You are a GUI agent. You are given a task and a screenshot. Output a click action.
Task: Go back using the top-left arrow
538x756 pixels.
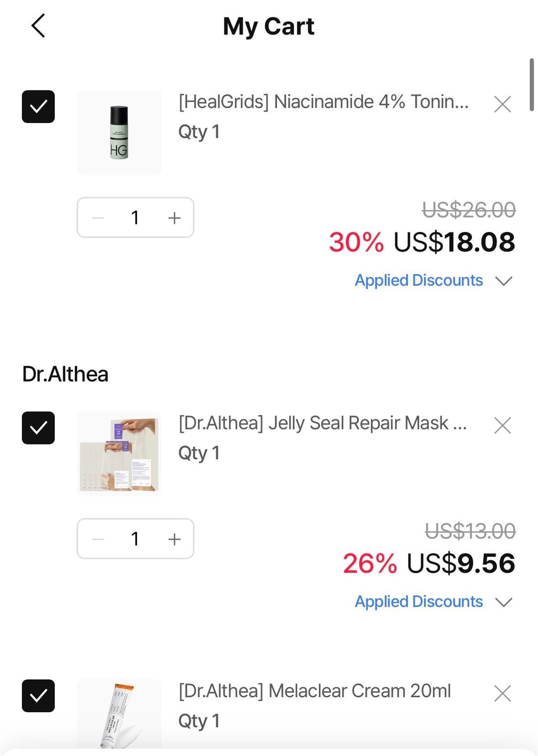tap(38, 26)
